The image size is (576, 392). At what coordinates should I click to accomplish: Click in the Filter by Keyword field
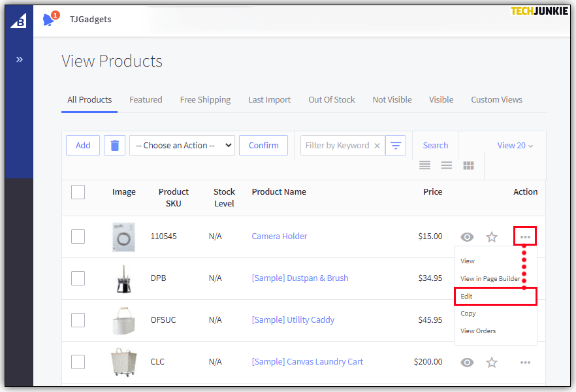click(336, 146)
